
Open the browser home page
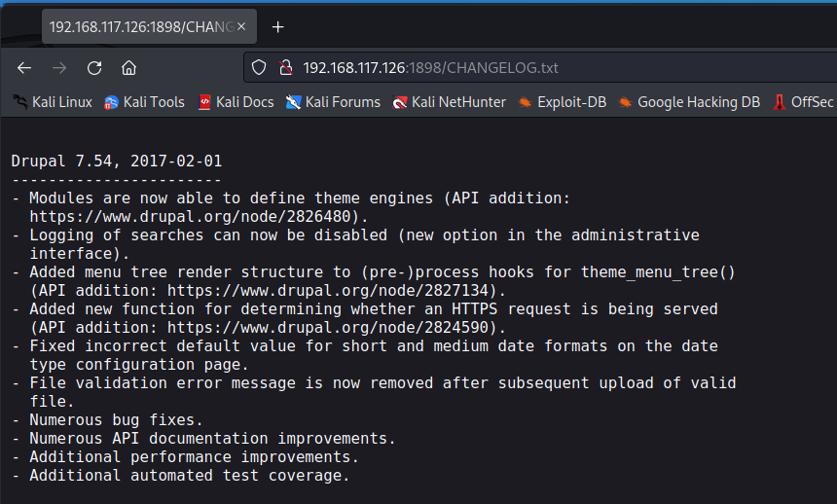click(x=128, y=68)
